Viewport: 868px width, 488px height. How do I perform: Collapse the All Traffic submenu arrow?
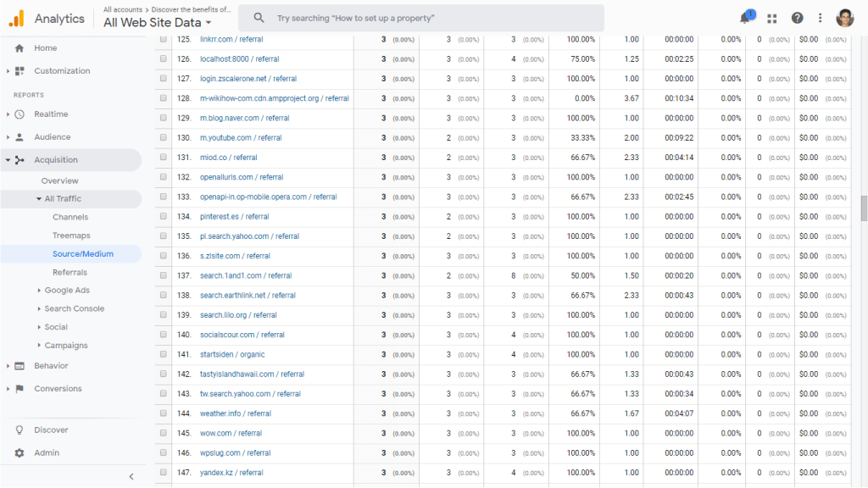[39, 198]
